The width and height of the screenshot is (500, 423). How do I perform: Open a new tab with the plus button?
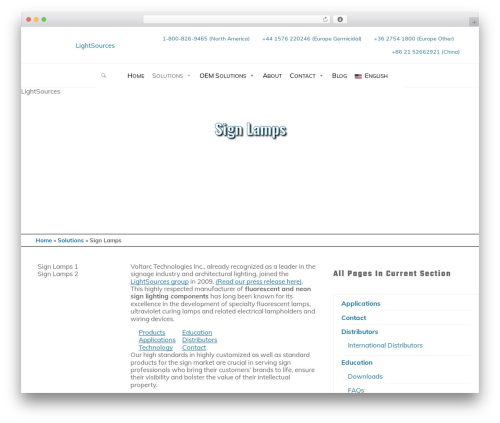(x=474, y=22)
